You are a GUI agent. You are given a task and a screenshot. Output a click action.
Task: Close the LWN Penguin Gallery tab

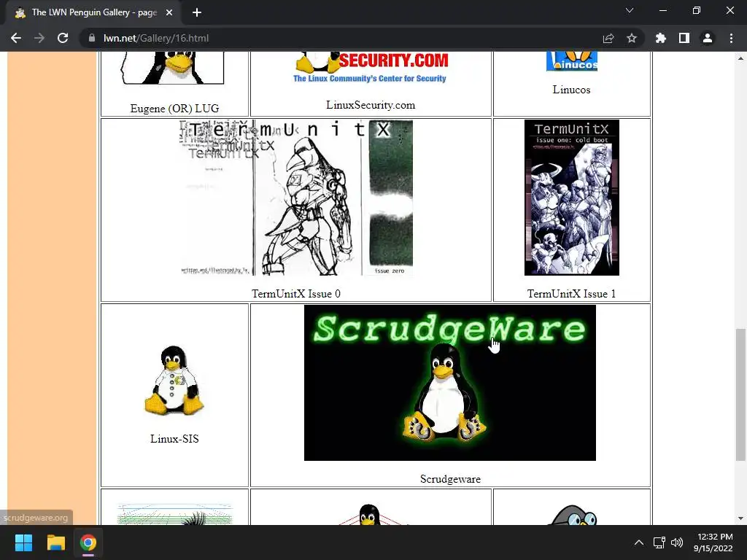169,12
